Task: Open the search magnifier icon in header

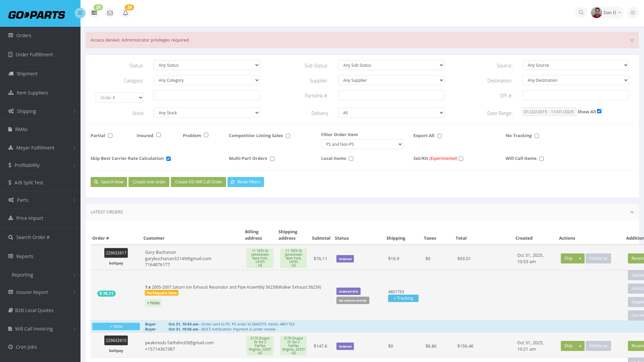Action: tap(581, 13)
